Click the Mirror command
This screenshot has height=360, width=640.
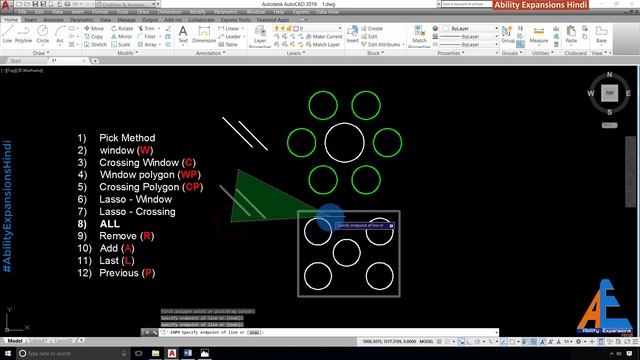pos(121,36)
